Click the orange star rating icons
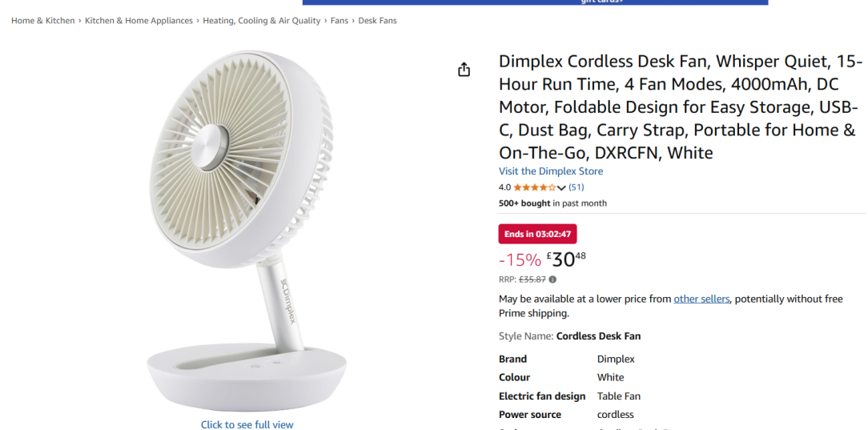Image resolution: width=868 pixels, height=430 pixels. (x=534, y=187)
